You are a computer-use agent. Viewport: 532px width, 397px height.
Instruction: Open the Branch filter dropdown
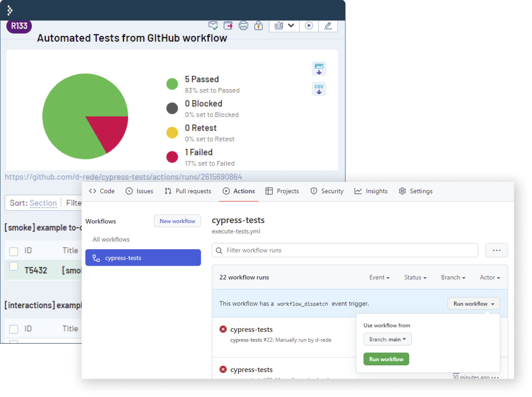(x=453, y=278)
